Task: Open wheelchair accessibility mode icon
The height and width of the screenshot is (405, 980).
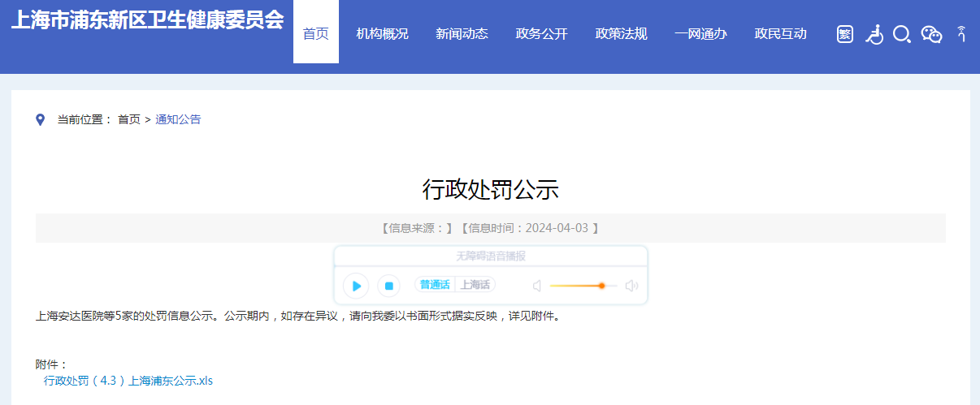Action: pos(874,34)
